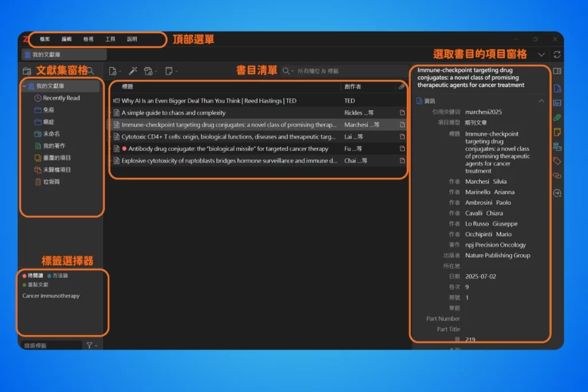Open Attachments section paperclip side icon

557,117
